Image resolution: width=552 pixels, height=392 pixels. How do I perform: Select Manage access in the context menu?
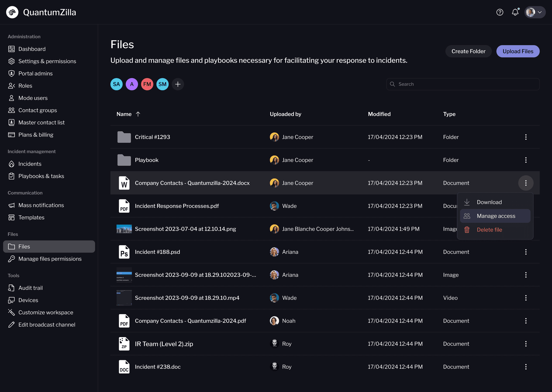495,216
